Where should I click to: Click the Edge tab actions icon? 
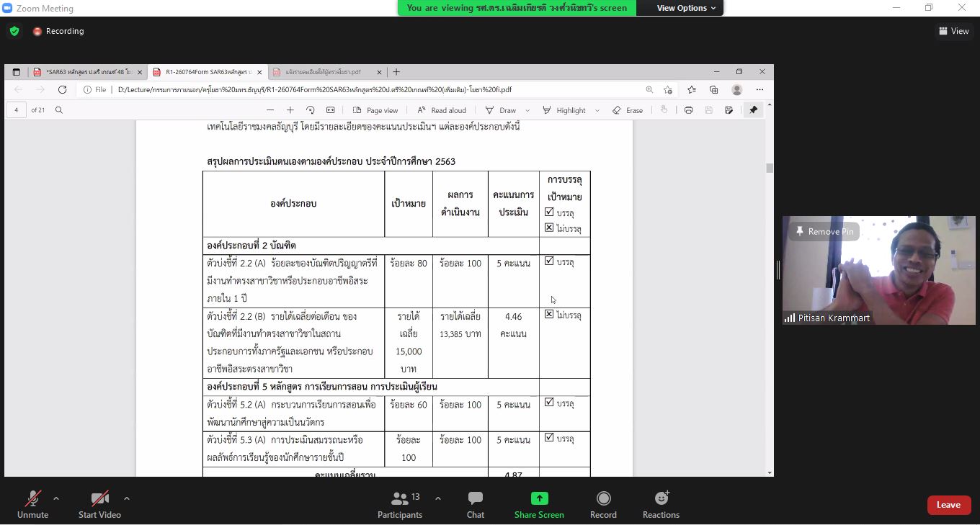tap(16, 72)
